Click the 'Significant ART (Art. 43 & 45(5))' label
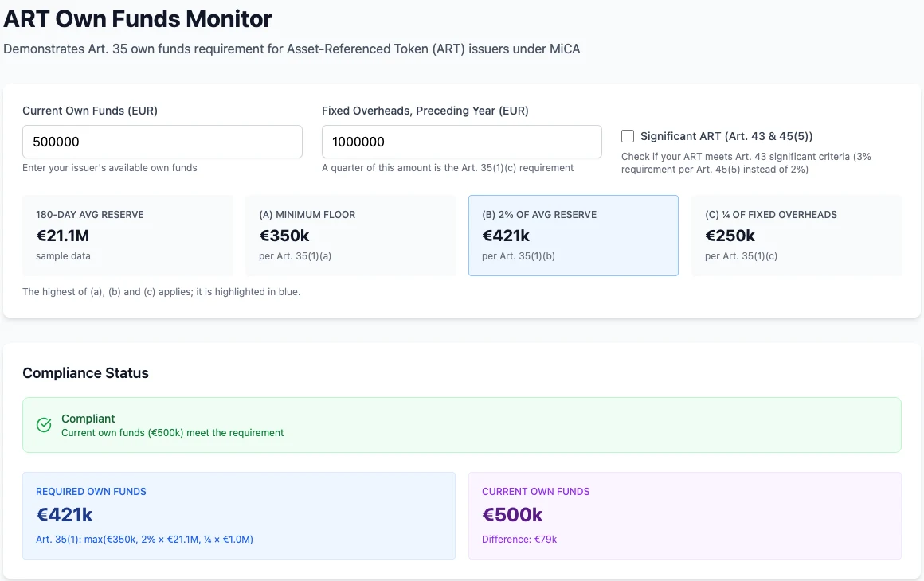Viewport: 924px width, 581px height. pos(726,136)
